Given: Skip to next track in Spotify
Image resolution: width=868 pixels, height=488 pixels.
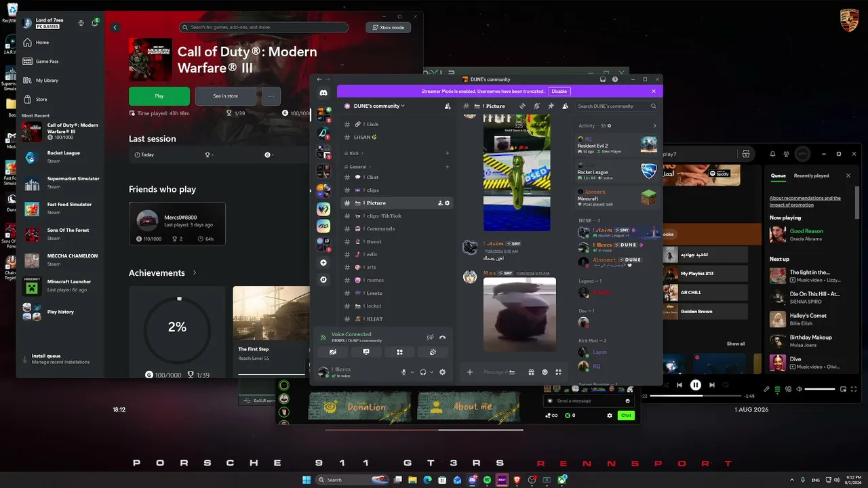Looking at the screenshot, I should (x=711, y=385).
